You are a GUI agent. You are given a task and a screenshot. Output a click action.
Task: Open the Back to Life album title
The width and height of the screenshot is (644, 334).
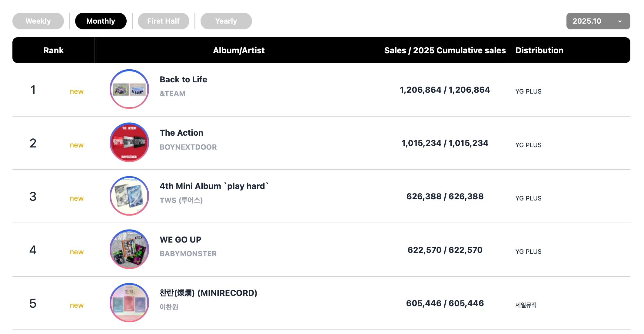[x=184, y=80]
